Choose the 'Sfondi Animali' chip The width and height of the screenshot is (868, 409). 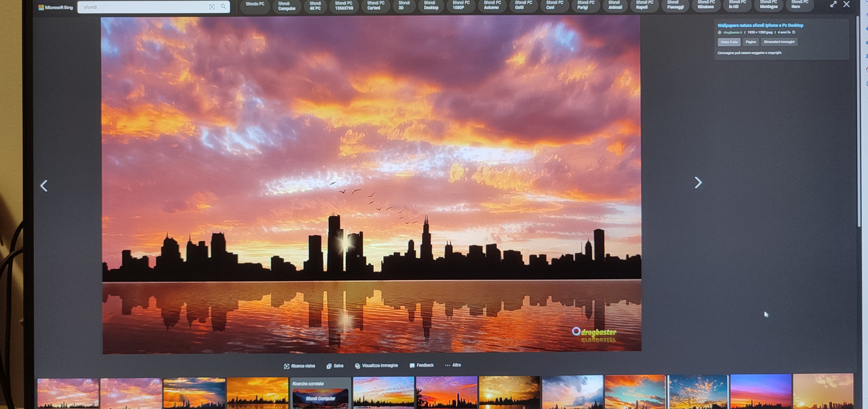pos(615,5)
